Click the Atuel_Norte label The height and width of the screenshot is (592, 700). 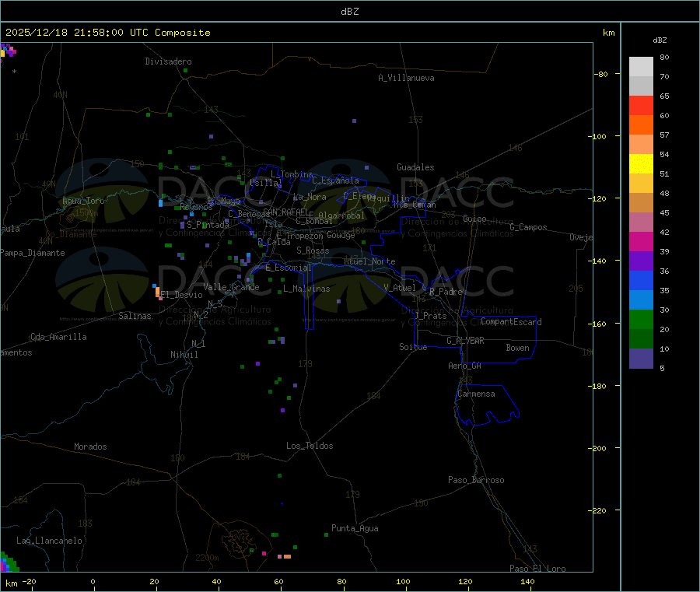click(x=369, y=261)
